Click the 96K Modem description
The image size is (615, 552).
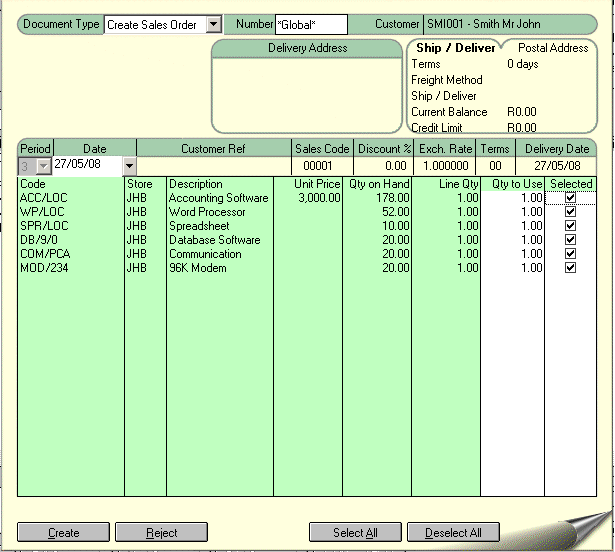(198, 268)
